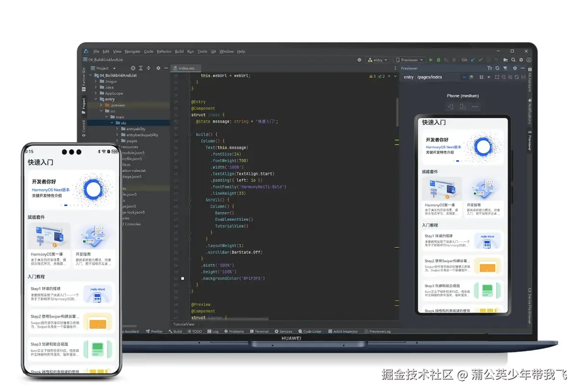Zoom out the preview
The width and height of the screenshot is (578, 392).
[x=503, y=77]
